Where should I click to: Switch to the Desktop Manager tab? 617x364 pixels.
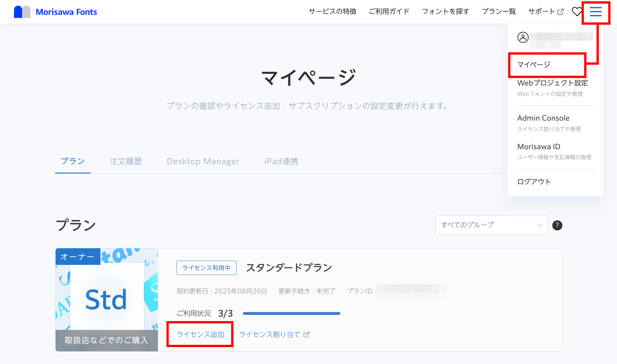pos(203,161)
